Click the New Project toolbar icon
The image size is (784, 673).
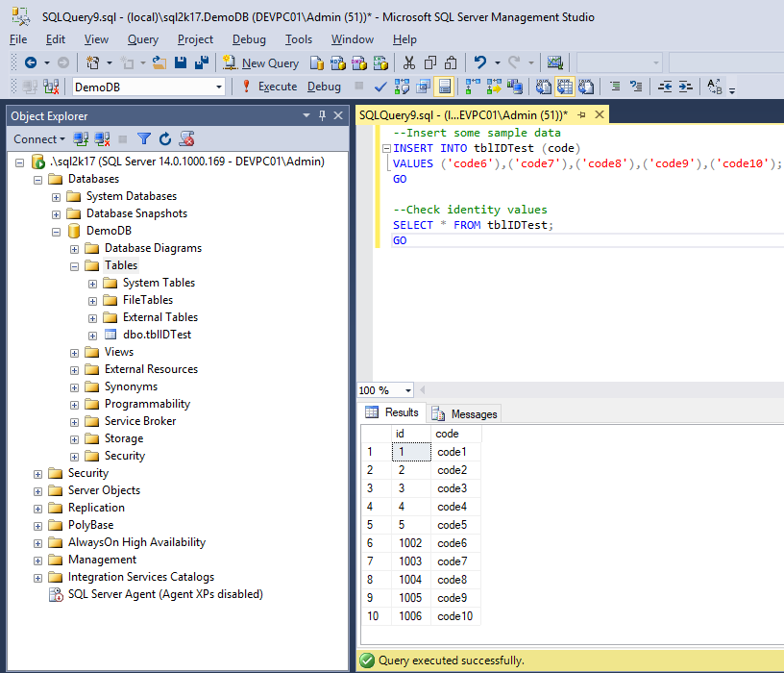(92, 62)
